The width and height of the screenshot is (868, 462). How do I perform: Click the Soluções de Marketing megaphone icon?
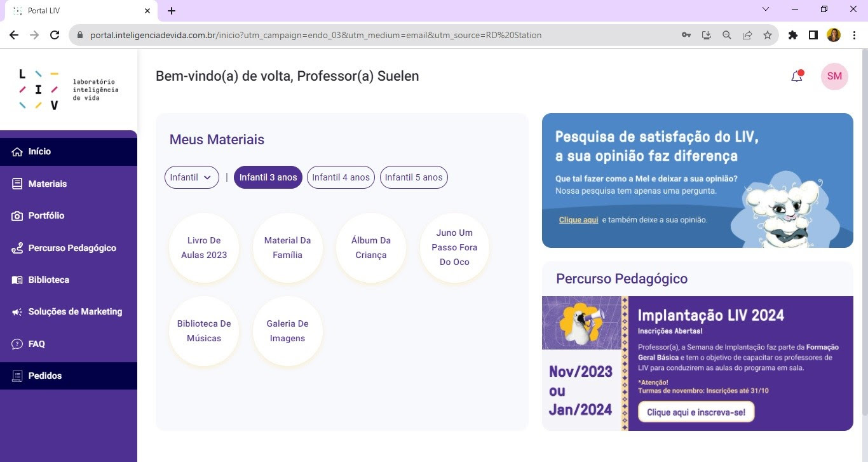point(17,312)
